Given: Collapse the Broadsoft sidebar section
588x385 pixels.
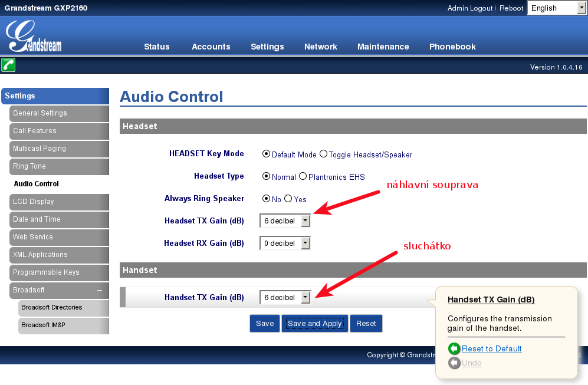Looking at the screenshot, I should (99, 290).
